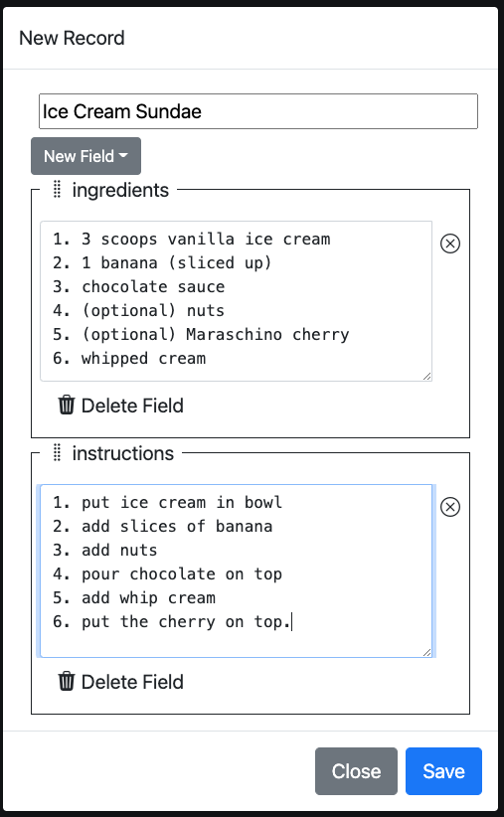Click the instructions field label
The width and height of the screenshot is (504, 817).
click(123, 453)
